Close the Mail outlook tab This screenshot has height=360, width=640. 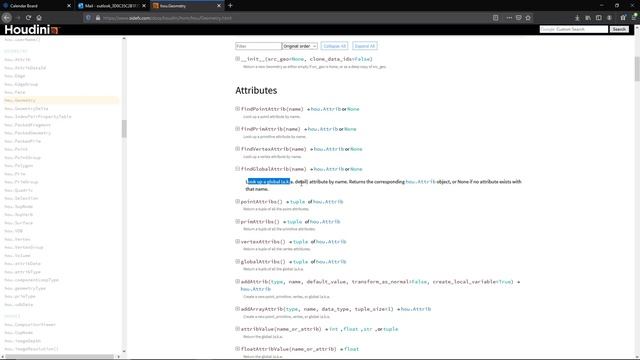[x=144, y=6]
